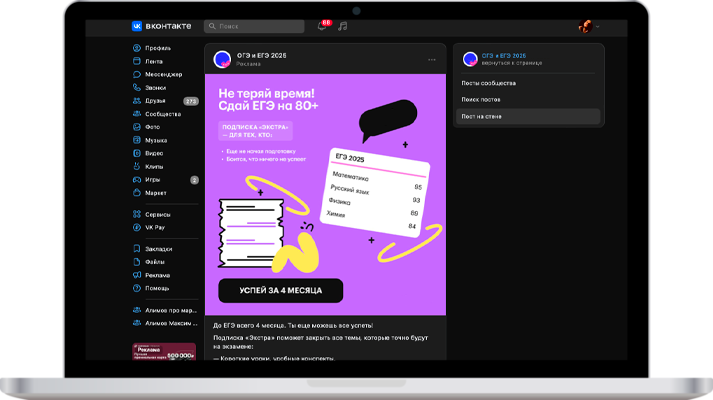Click the user profile avatar in header
713x400 pixels.
click(585, 26)
